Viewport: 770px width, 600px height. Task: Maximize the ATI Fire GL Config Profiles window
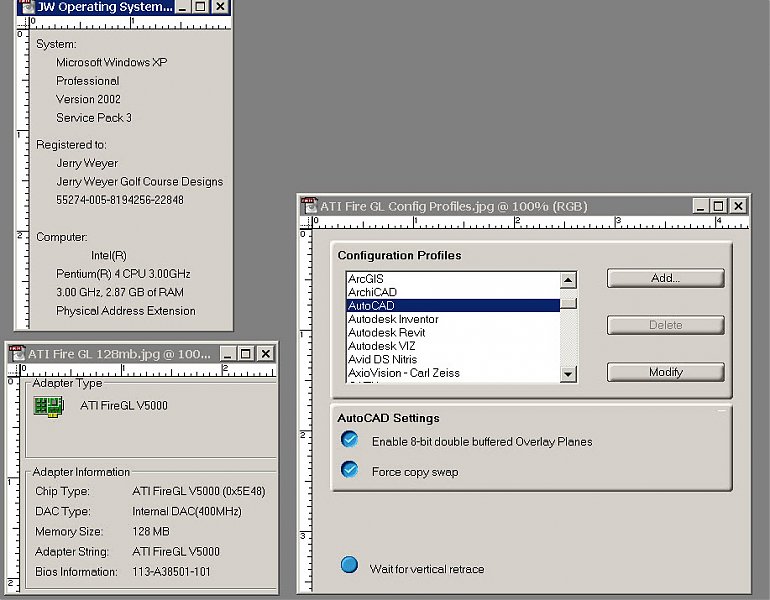718,206
